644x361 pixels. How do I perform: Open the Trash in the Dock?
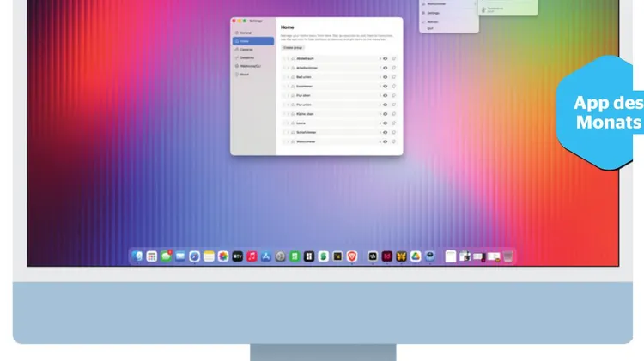tap(508, 256)
